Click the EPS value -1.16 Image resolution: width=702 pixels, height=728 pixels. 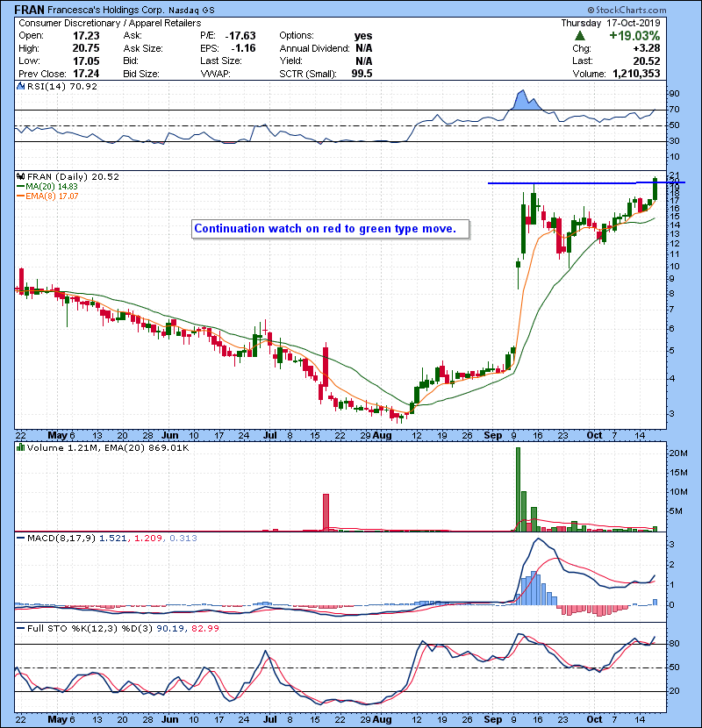[x=243, y=48]
